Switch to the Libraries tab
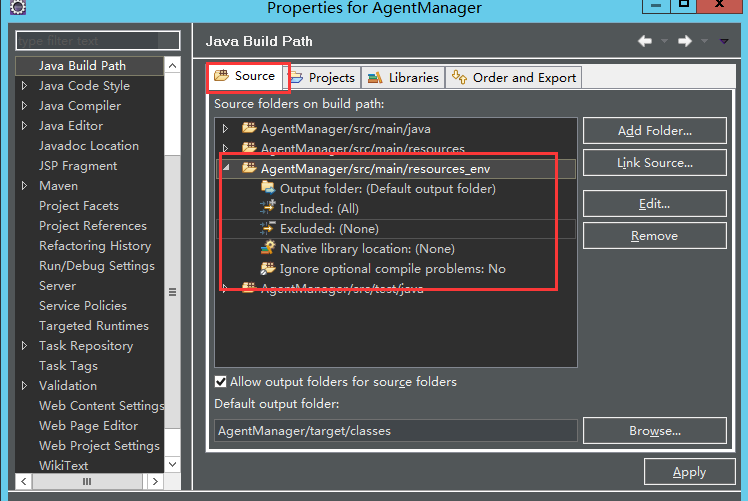 click(403, 77)
